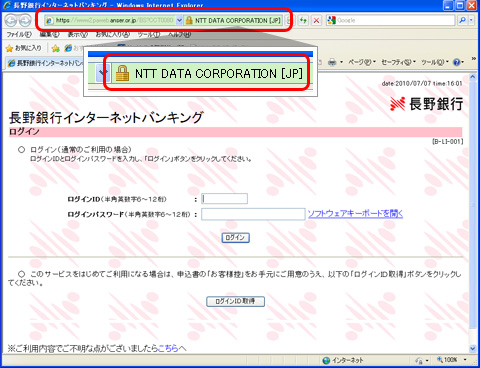Viewport: 480px width, 368px height.
Task: Click the printer icon in command bar
Action: click(x=332, y=62)
